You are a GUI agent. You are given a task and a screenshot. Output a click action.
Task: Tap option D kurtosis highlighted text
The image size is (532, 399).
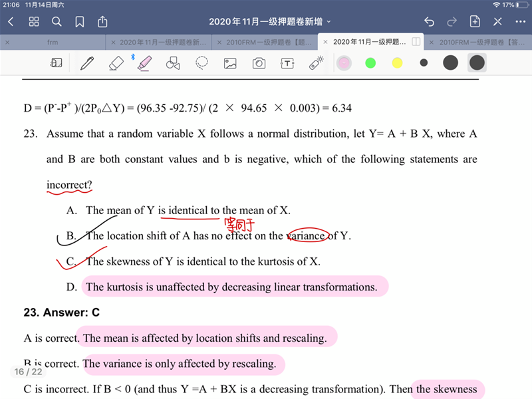pos(231,287)
